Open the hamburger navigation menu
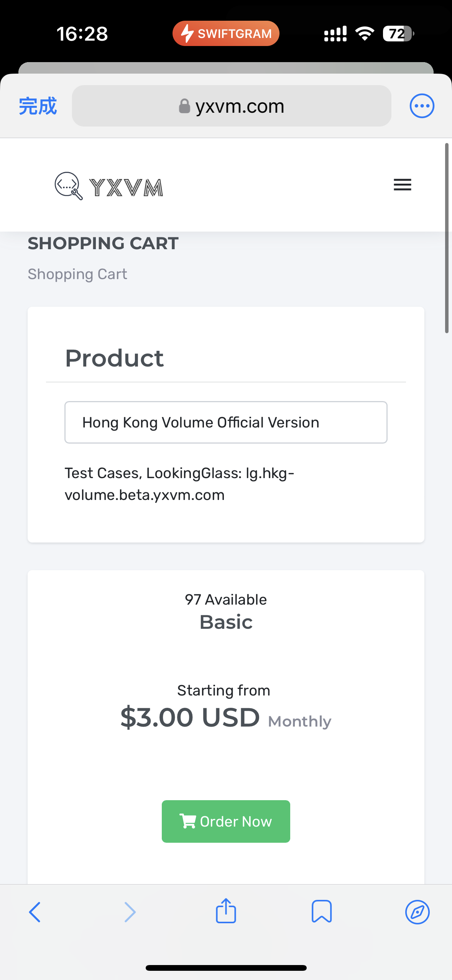This screenshot has height=980, width=452. 402,185
